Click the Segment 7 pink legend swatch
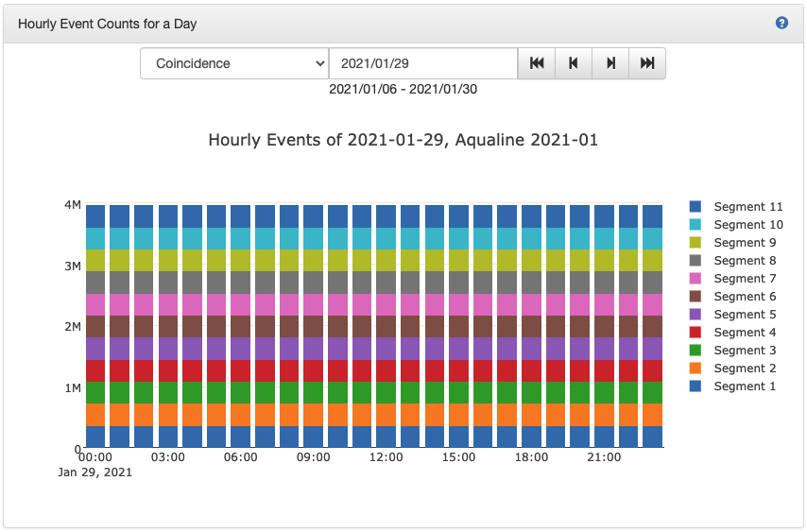Viewport: 807px width, 532px height. click(695, 279)
